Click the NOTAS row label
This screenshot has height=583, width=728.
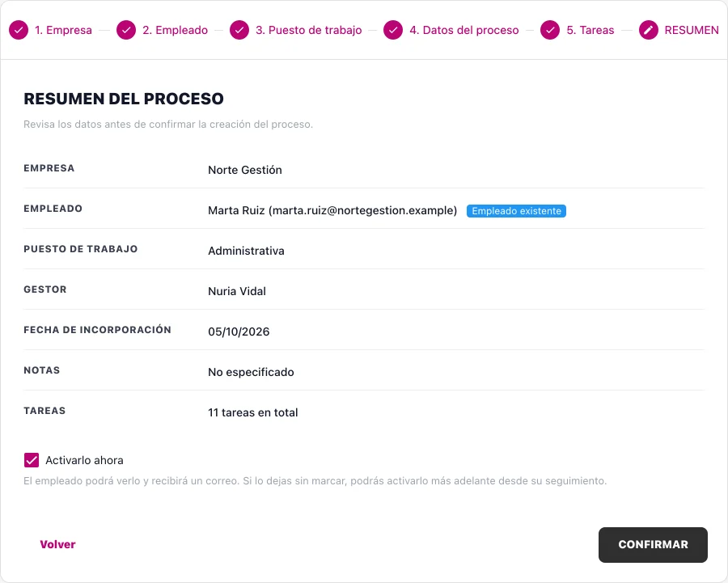click(42, 370)
